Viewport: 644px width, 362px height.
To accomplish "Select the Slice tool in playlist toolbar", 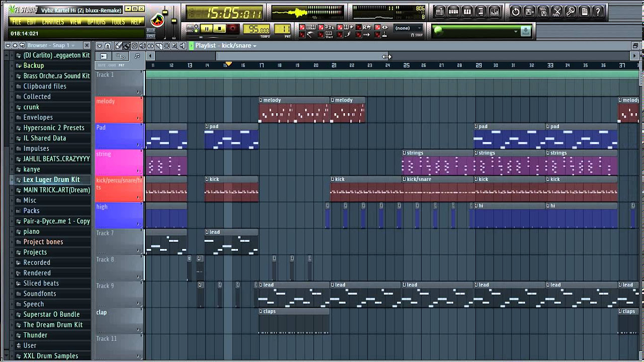I will point(158,45).
